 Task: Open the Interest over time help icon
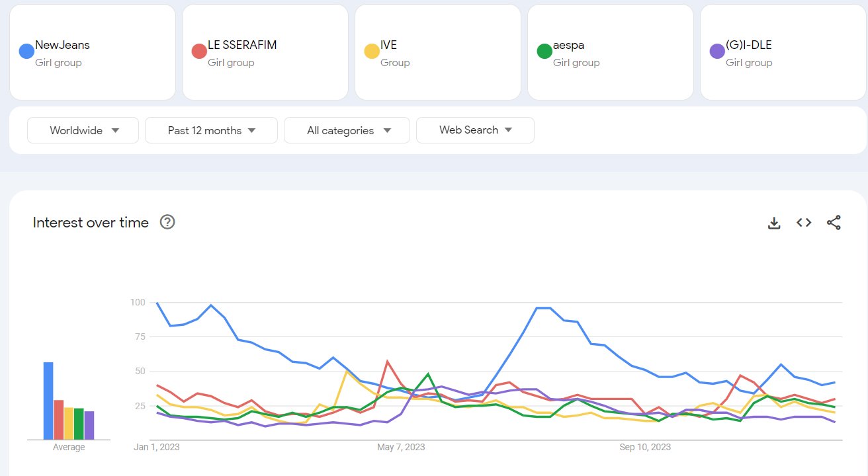pos(167,222)
